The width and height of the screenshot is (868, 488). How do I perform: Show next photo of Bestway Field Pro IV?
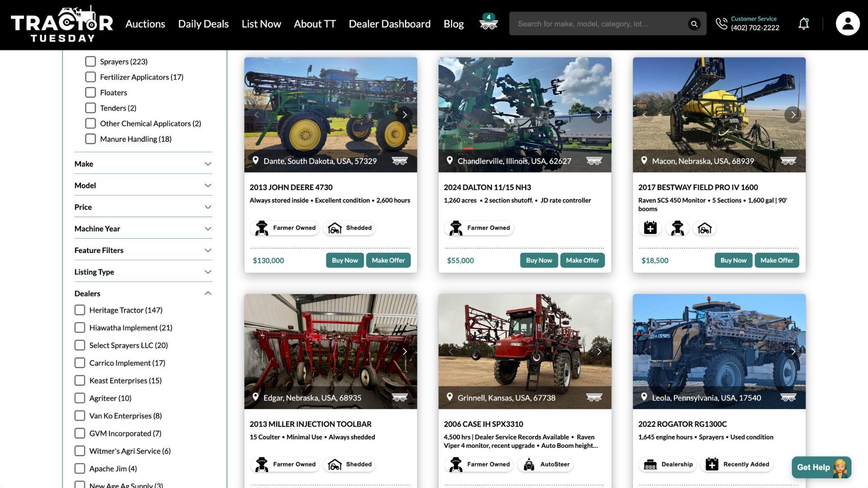793,115
